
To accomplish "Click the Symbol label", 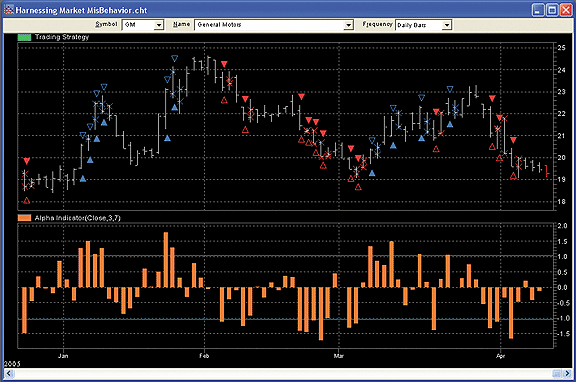I will [106, 24].
